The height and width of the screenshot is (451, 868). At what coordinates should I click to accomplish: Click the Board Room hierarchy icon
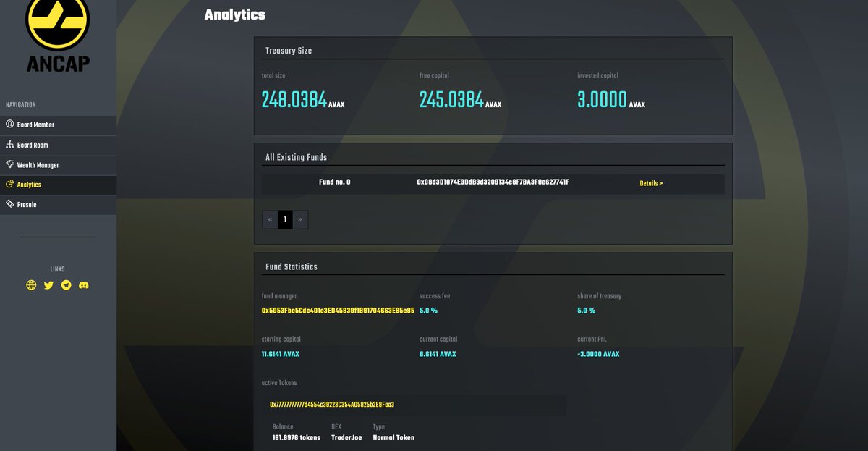[x=10, y=145]
